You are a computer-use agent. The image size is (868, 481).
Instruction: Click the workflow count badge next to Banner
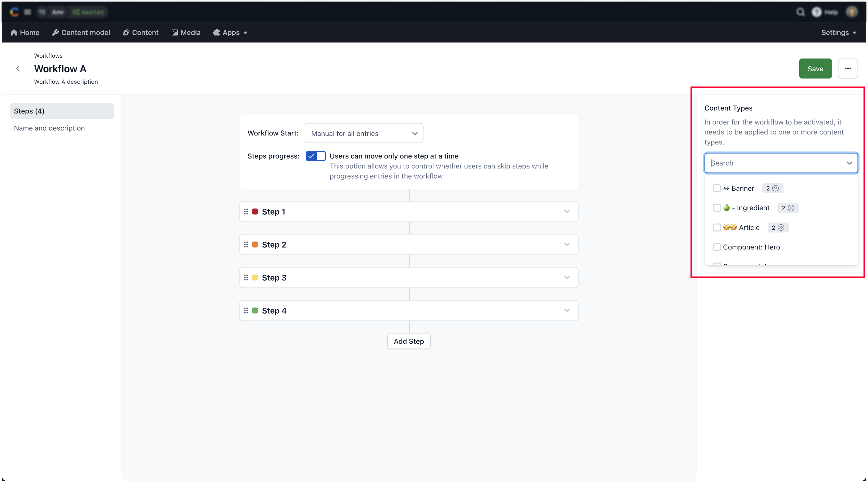click(772, 188)
